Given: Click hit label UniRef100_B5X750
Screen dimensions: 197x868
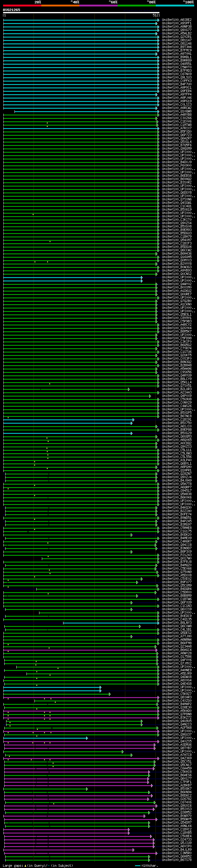Looking at the screenshot, I should click(x=177, y=423).
